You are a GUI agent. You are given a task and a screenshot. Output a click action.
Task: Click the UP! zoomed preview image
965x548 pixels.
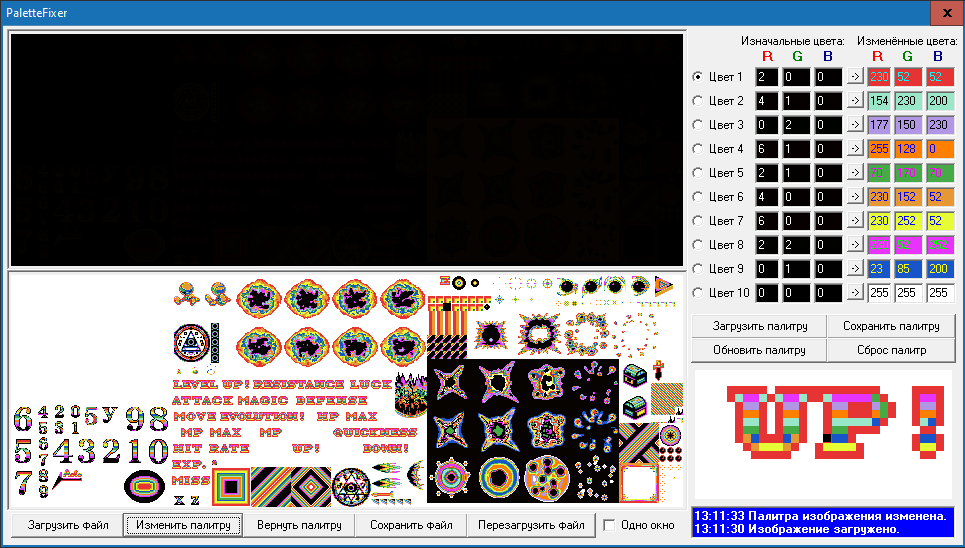click(x=823, y=434)
